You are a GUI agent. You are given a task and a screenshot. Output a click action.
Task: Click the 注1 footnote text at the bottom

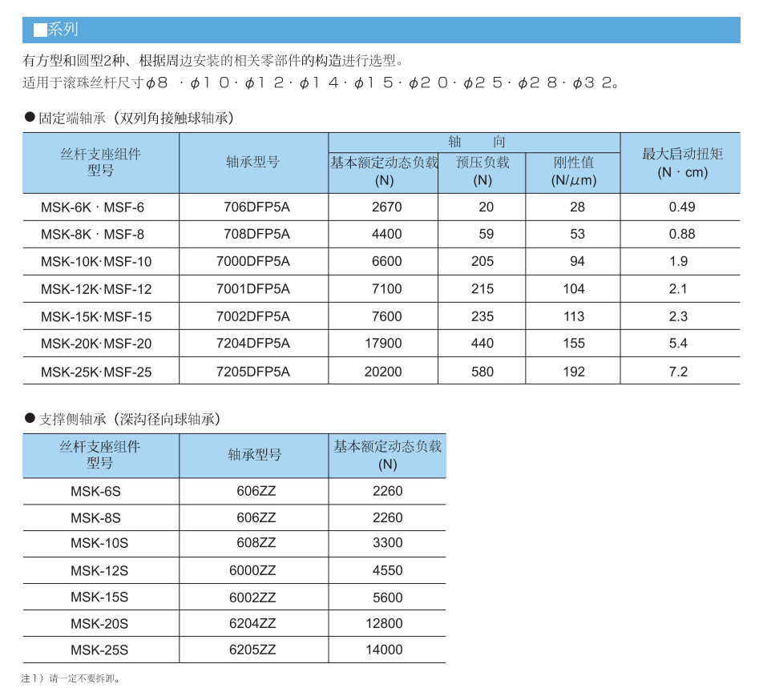click(x=71, y=678)
